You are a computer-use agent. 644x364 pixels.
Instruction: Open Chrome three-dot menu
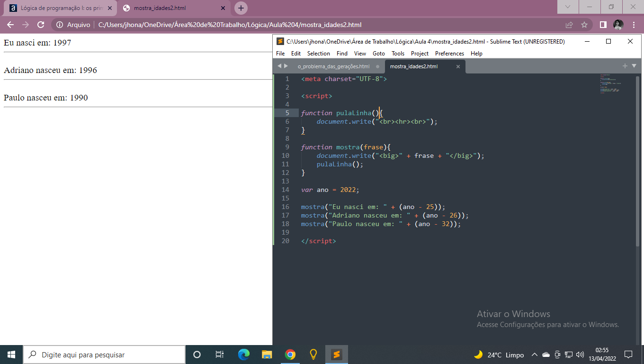pos(634,25)
